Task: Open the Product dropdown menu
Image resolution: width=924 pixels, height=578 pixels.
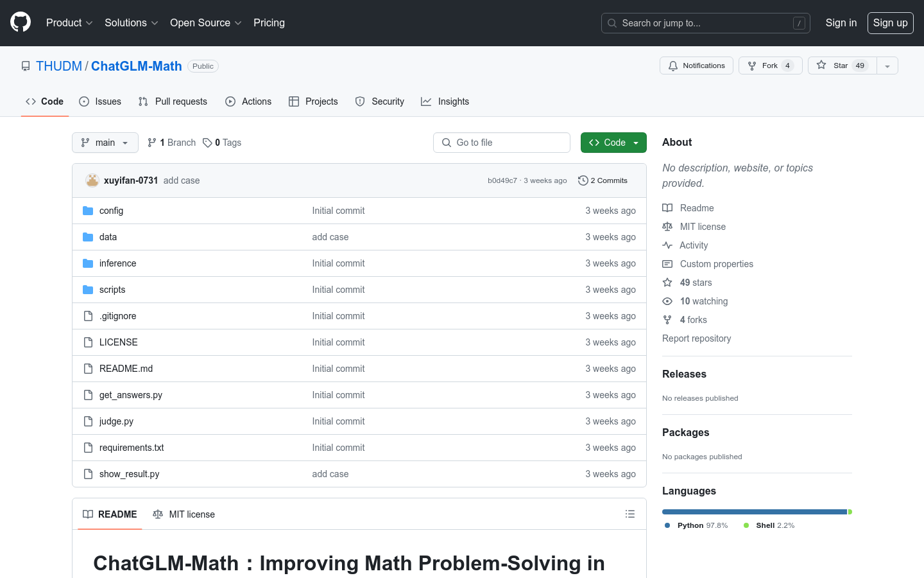Action: [x=69, y=22]
